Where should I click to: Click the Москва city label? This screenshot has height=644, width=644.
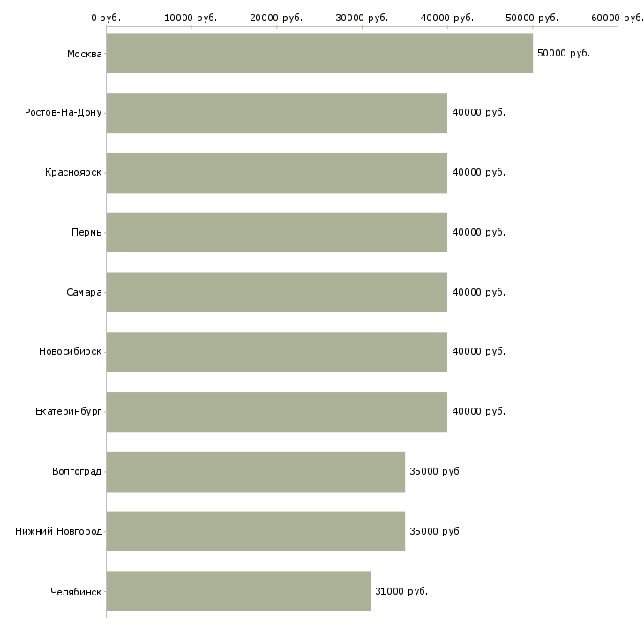84,54
